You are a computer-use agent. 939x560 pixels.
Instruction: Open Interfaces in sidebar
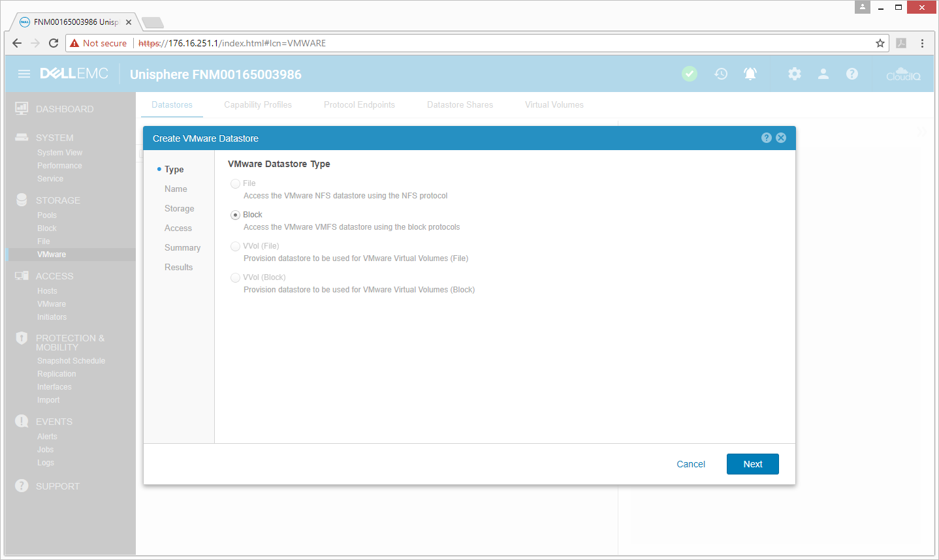[54, 387]
